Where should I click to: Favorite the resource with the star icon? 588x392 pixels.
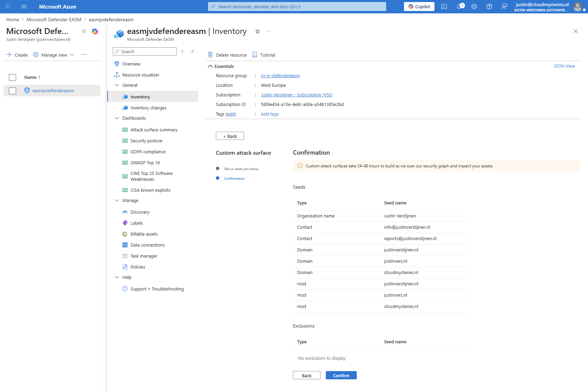[x=258, y=31]
